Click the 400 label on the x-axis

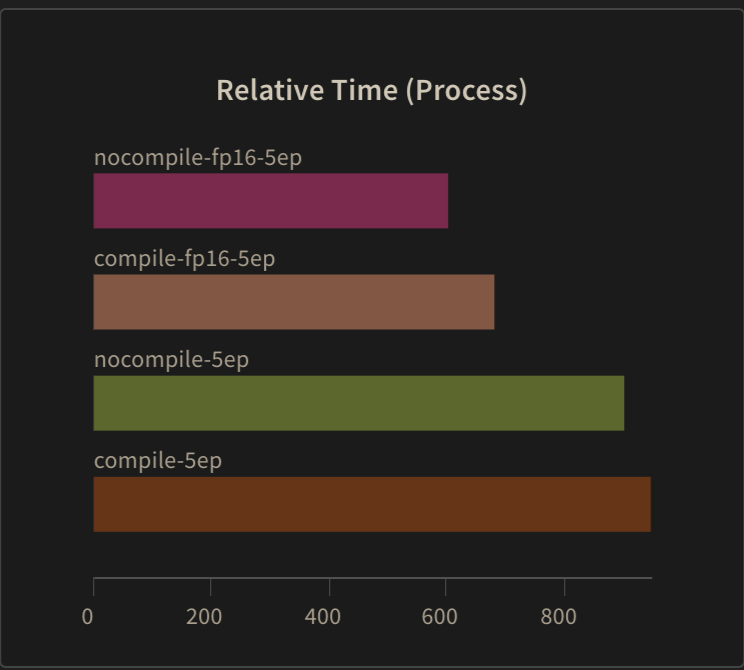click(322, 616)
